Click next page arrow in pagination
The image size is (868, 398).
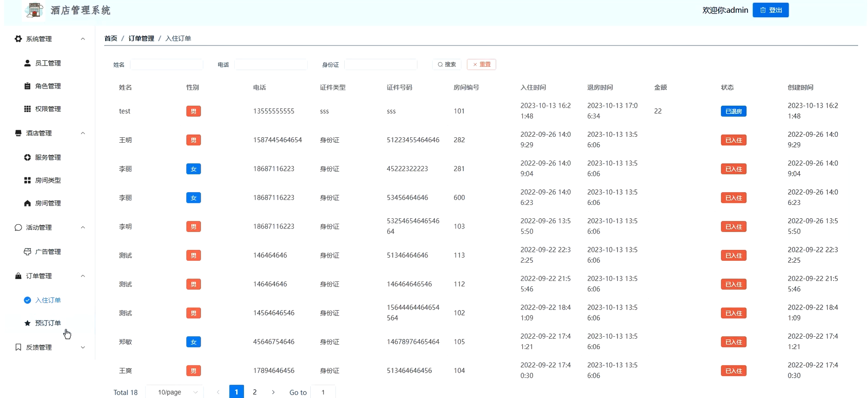[273, 392]
